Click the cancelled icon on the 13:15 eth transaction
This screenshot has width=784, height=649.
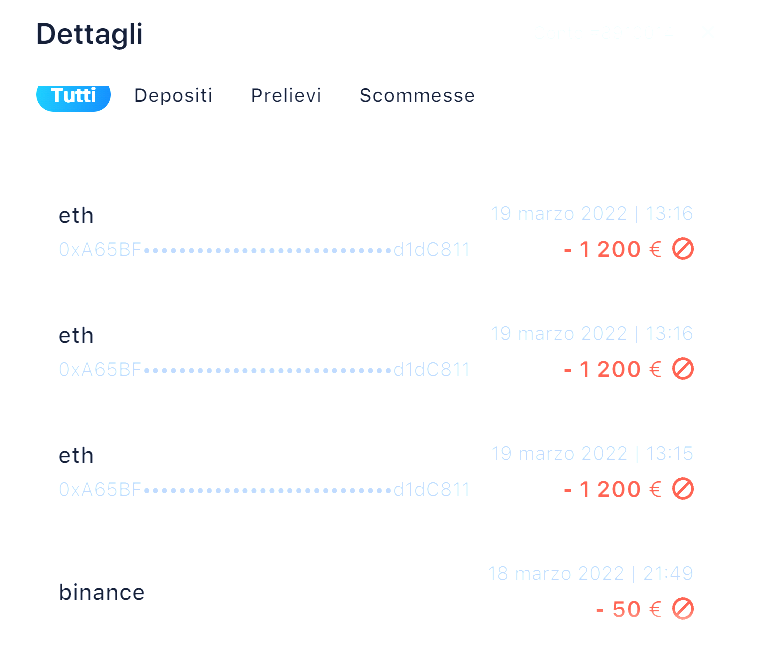683,489
